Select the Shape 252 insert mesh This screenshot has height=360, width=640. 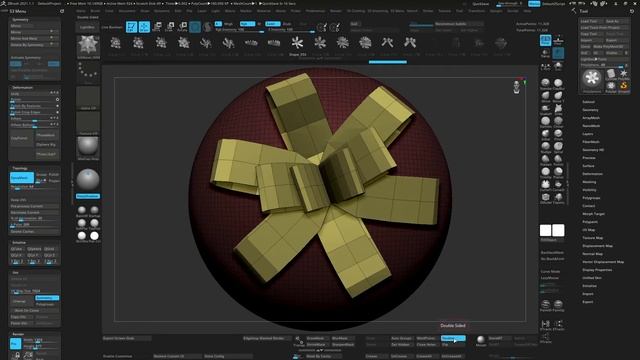(x=297, y=44)
